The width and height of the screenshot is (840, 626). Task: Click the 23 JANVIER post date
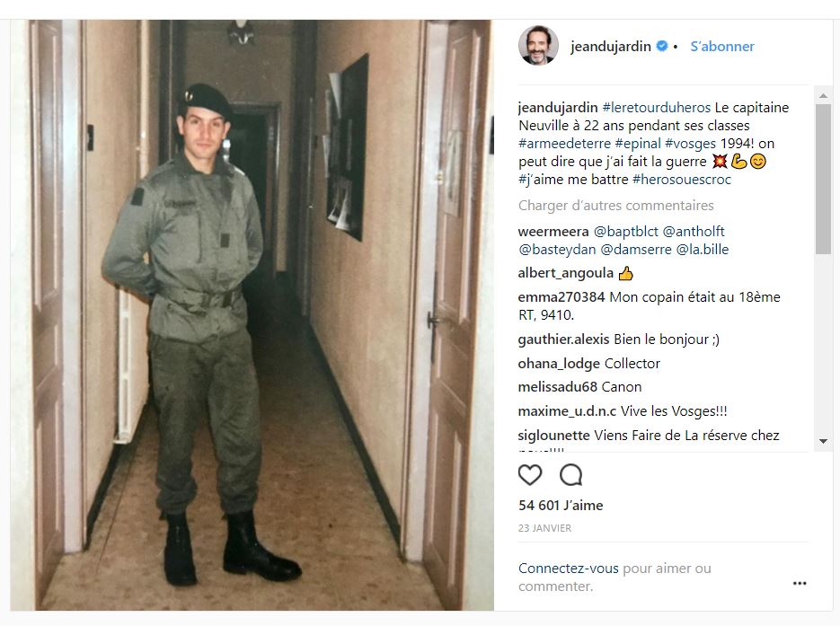544,528
